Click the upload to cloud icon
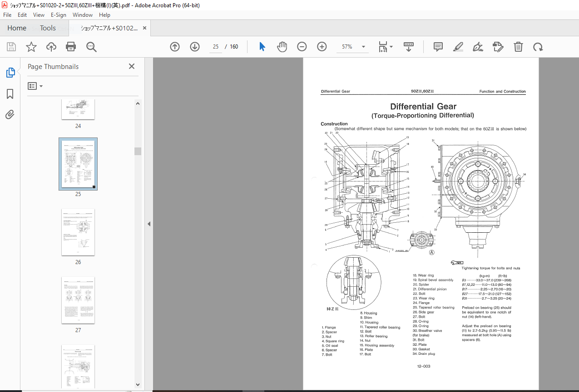 pos(51,47)
